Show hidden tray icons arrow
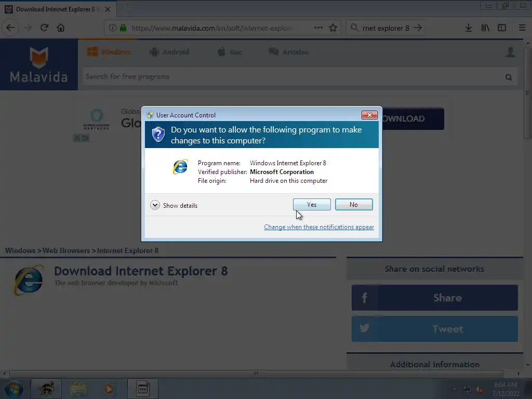The width and height of the screenshot is (532, 399). 454,390
